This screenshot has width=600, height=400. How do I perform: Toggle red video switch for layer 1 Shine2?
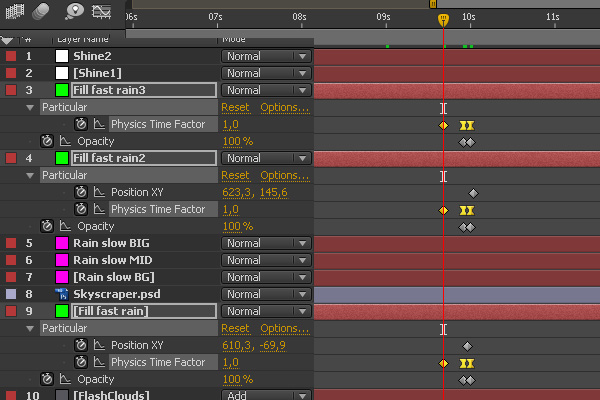point(11,56)
